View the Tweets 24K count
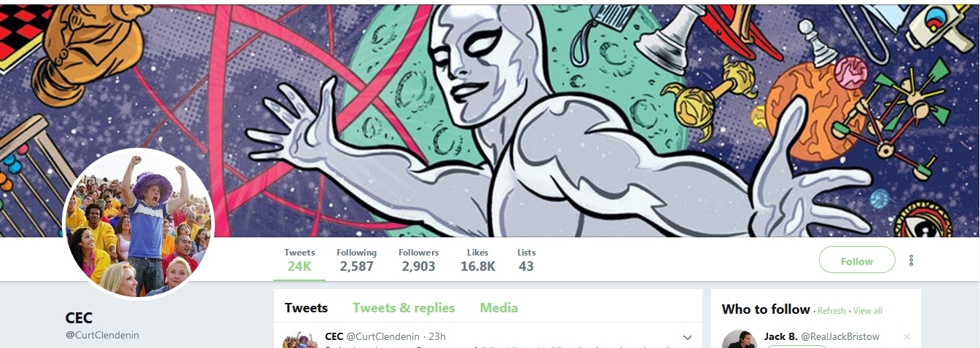This screenshot has height=348, width=980. (299, 260)
